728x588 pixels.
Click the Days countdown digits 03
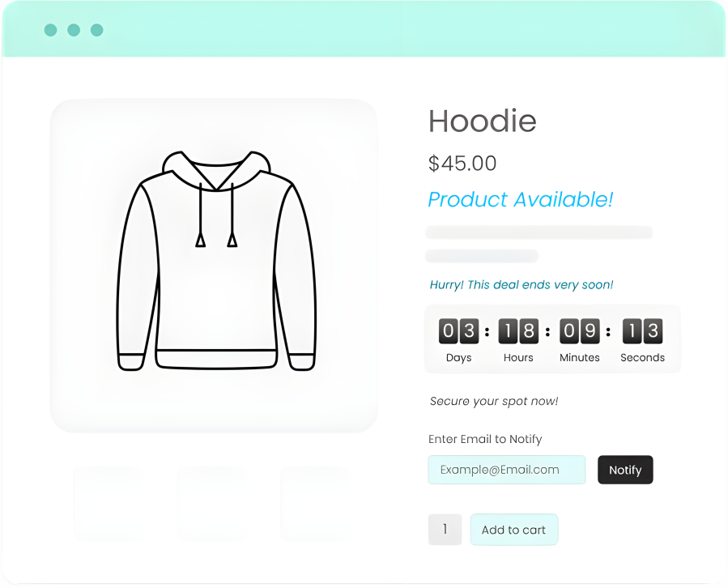click(458, 330)
